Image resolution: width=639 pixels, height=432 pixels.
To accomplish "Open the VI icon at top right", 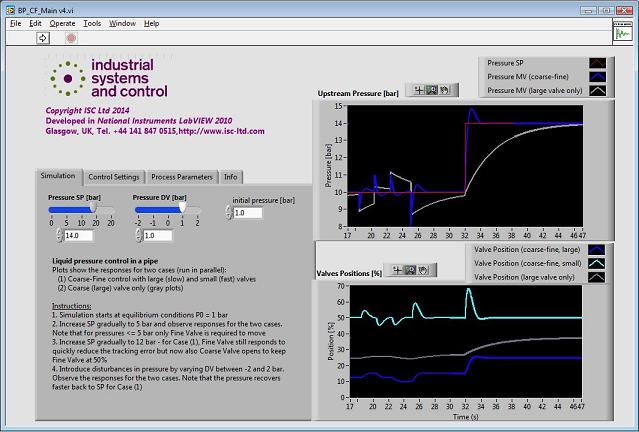I will click(x=623, y=32).
